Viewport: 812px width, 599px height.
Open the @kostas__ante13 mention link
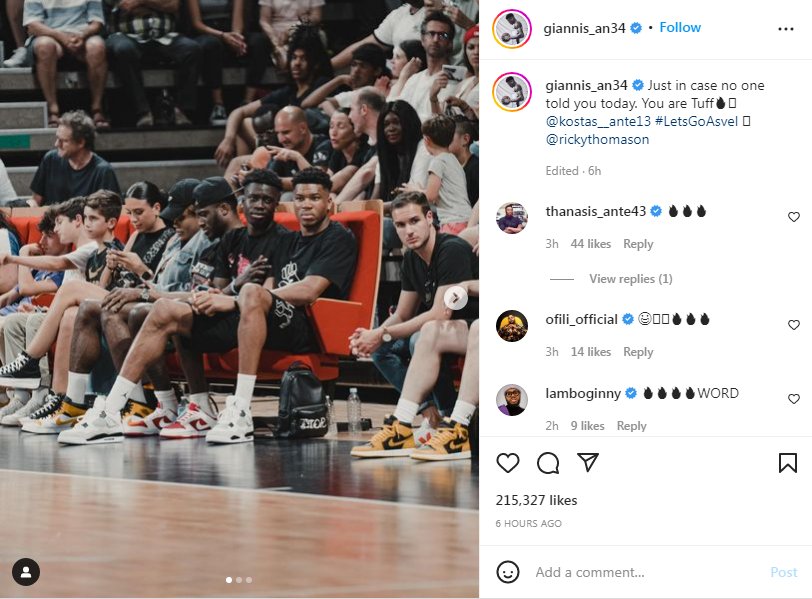(598, 121)
